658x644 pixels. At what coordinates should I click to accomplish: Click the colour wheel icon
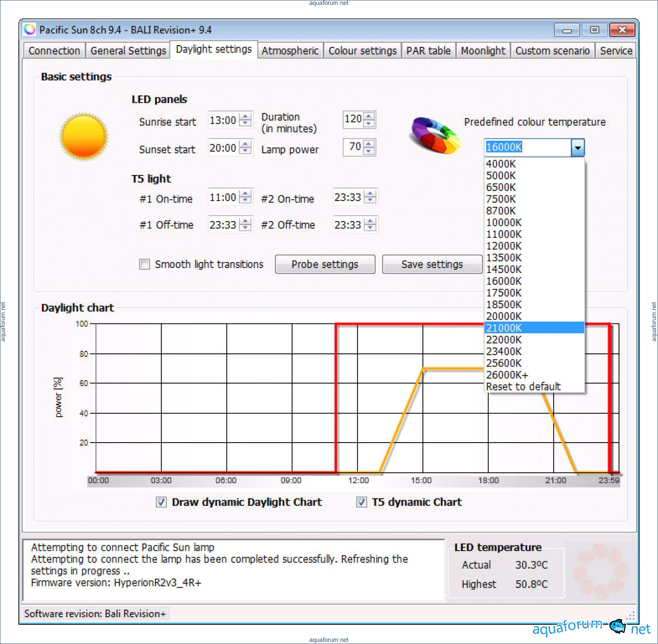435,136
